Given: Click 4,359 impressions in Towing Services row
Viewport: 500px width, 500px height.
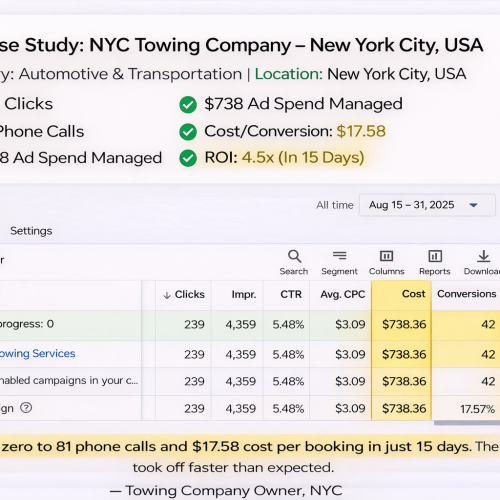Looking at the screenshot, I should (x=241, y=354).
